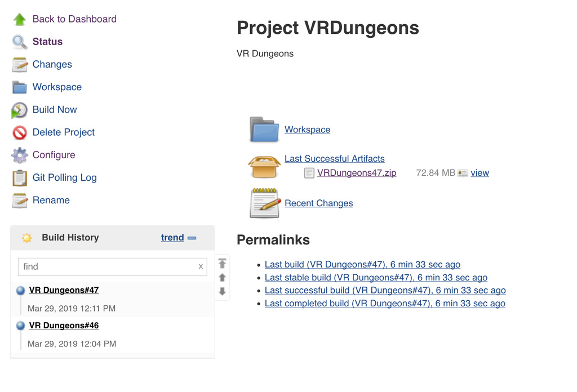577x392 pixels.
Task: Click the Configure gear icon
Action: click(20, 155)
